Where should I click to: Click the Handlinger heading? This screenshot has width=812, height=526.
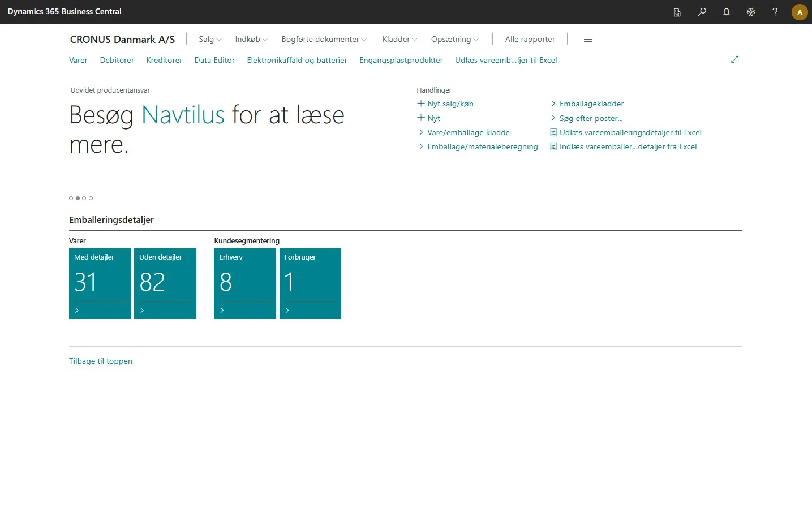click(x=434, y=90)
